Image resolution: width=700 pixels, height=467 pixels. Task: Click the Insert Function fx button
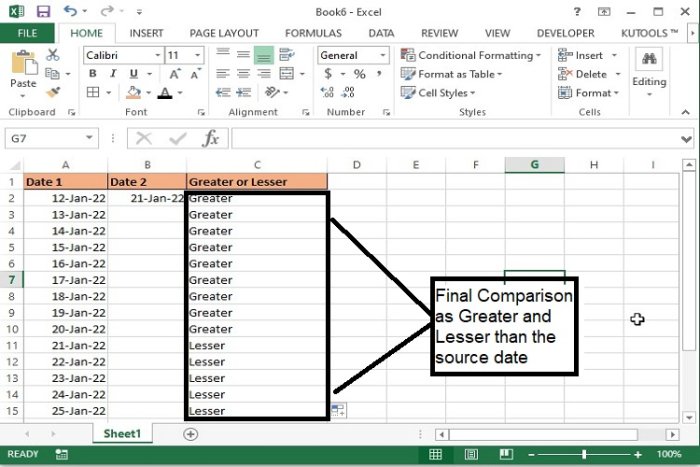click(x=210, y=138)
